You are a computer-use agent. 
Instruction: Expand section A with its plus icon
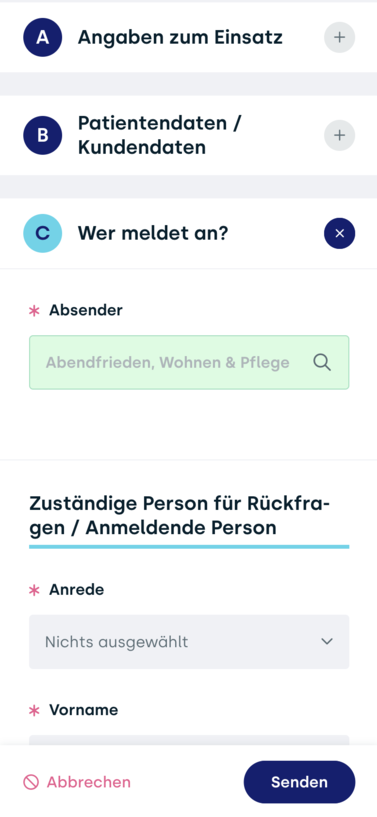coord(340,38)
